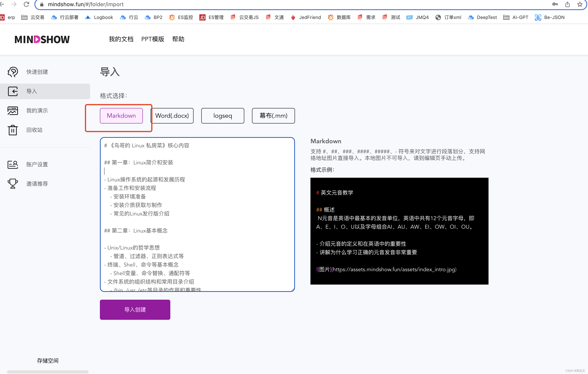The image size is (588, 374).
Task: Open the ES监控 bookmark
Action: coord(181,17)
